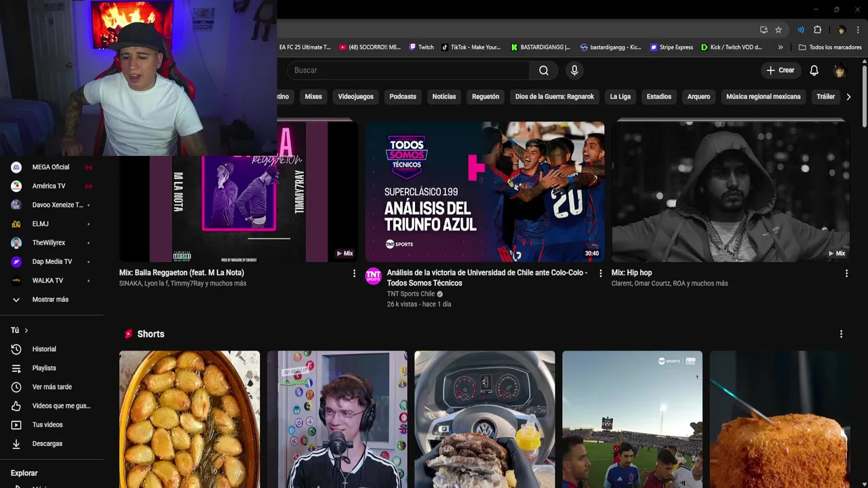868x488 pixels.
Task: Select the Estadios category chip
Action: click(x=659, y=97)
